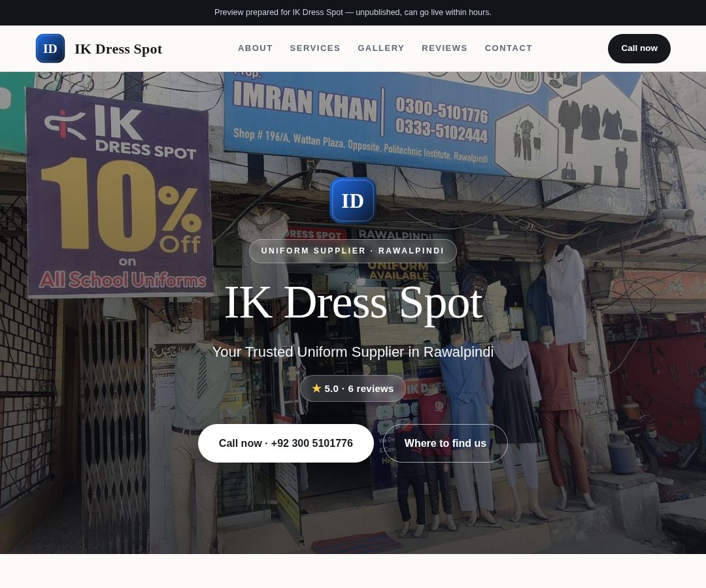This screenshot has width=706, height=588.
Task: Click the Uniform Supplier · Rawalpindi pill
Action: tap(352, 251)
